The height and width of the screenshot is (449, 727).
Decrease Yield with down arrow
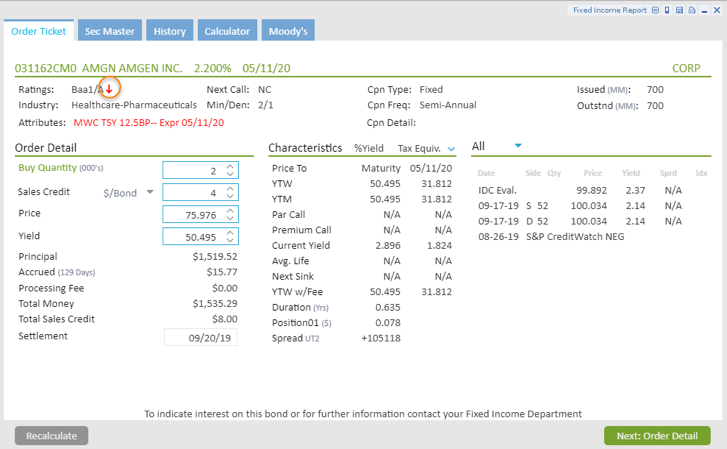coord(230,240)
